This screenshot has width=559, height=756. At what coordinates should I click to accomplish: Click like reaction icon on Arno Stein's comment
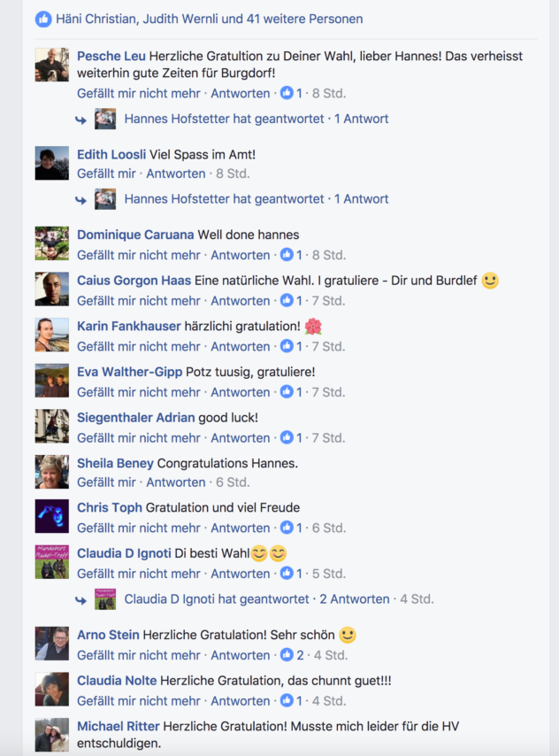pyautogui.click(x=287, y=655)
